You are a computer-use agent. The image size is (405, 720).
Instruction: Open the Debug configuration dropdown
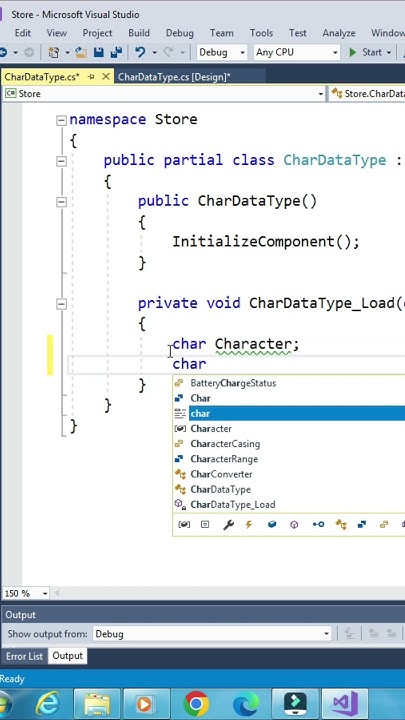point(222,52)
